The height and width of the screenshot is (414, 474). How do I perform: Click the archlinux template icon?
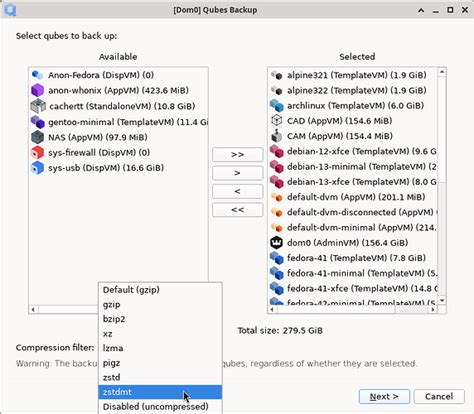click(277, 106)
